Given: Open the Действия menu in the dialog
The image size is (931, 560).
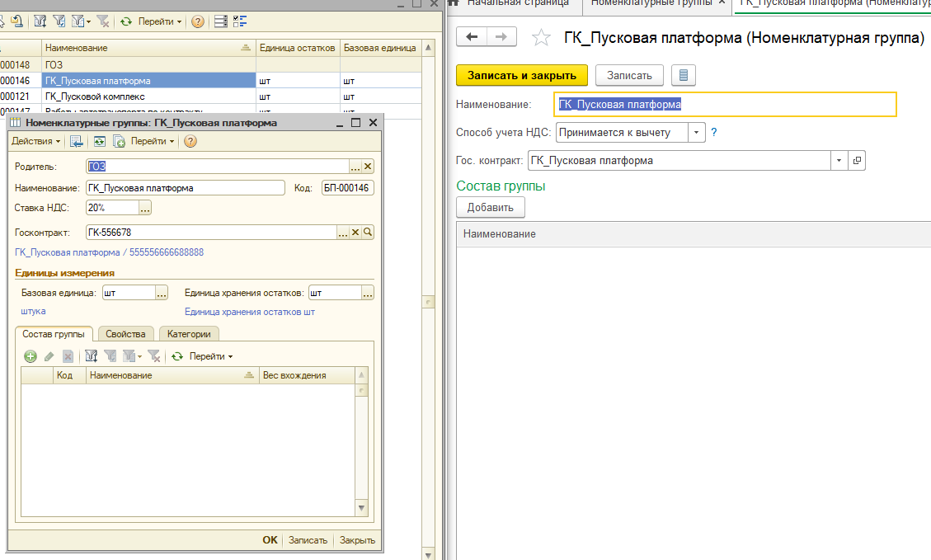Looking at the screenshot, I should pos(35,141).
